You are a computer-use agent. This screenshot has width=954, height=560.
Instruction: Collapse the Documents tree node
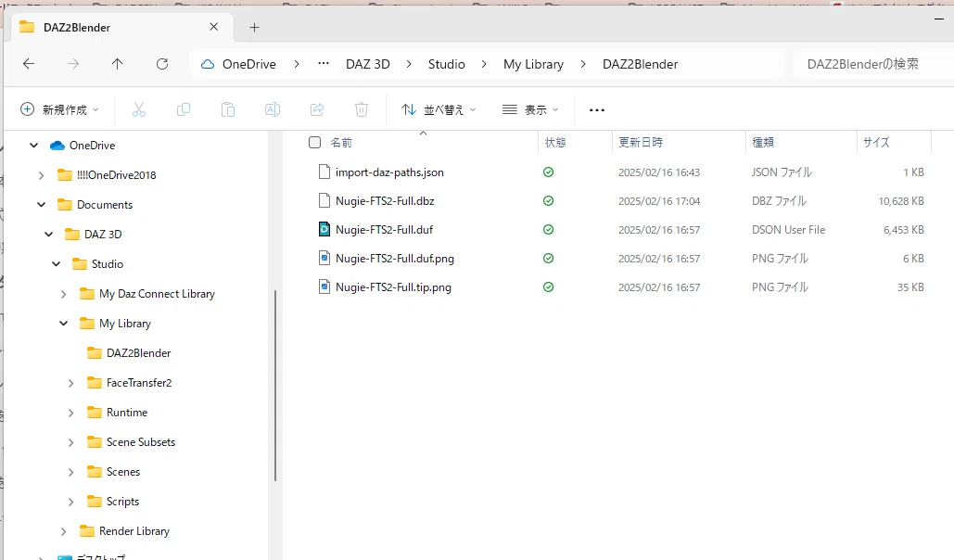[x=42, y=205]
